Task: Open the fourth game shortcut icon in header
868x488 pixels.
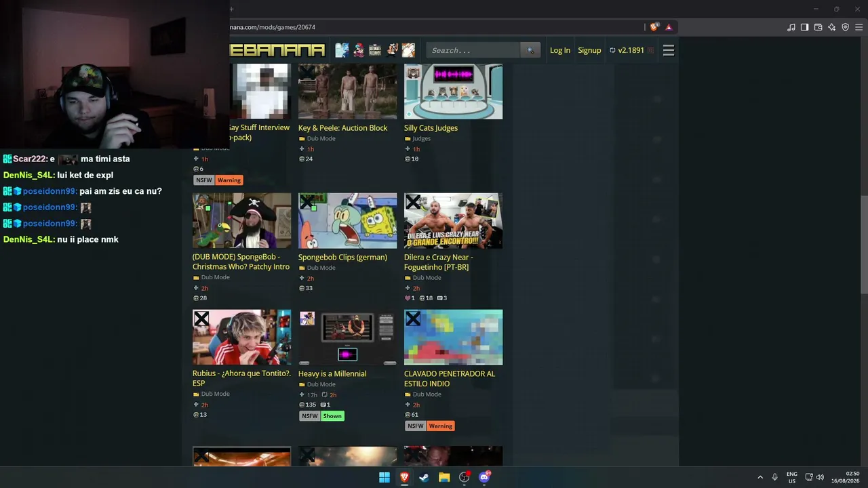Action: (392, 50)
